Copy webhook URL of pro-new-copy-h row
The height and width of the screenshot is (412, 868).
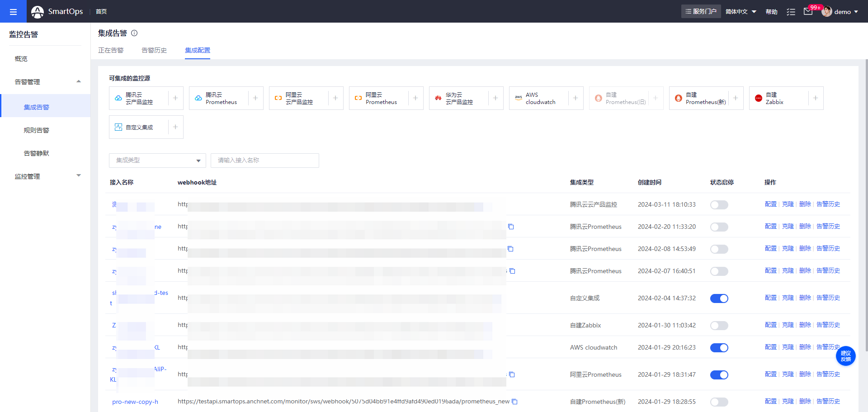pyautogui.click(x=514, y=402)
